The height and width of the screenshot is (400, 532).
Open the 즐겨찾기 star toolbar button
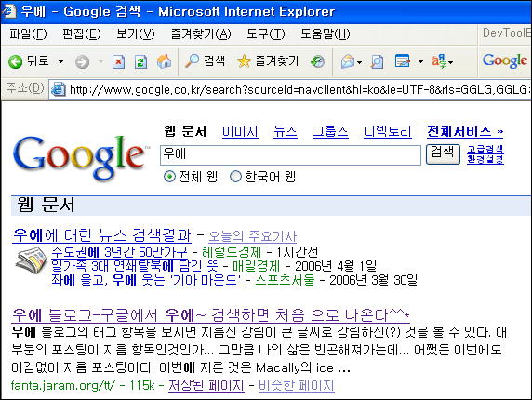click(267, 61)
